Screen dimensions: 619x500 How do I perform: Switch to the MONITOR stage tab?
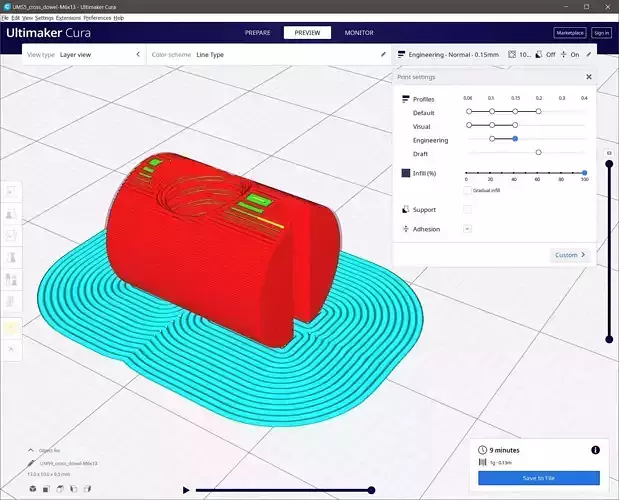[359, 33]
